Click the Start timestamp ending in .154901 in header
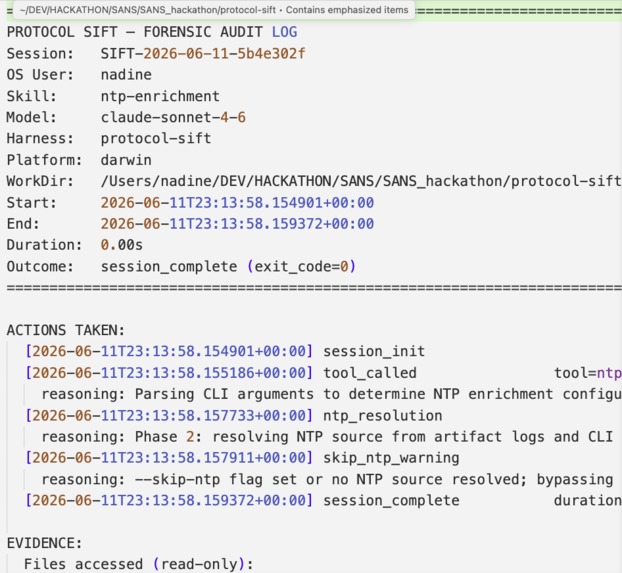 click(x=237, y=203)
